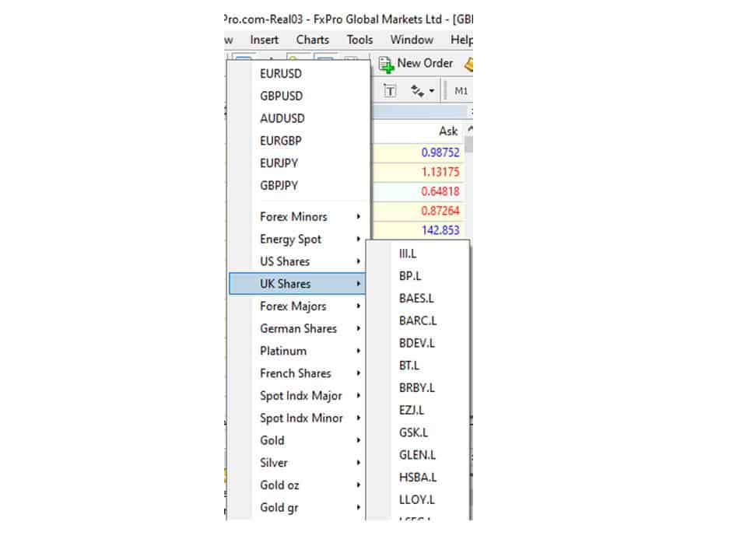Open the Insert menu
This screenshot has height=560, width=747.
tap(264, 40)
